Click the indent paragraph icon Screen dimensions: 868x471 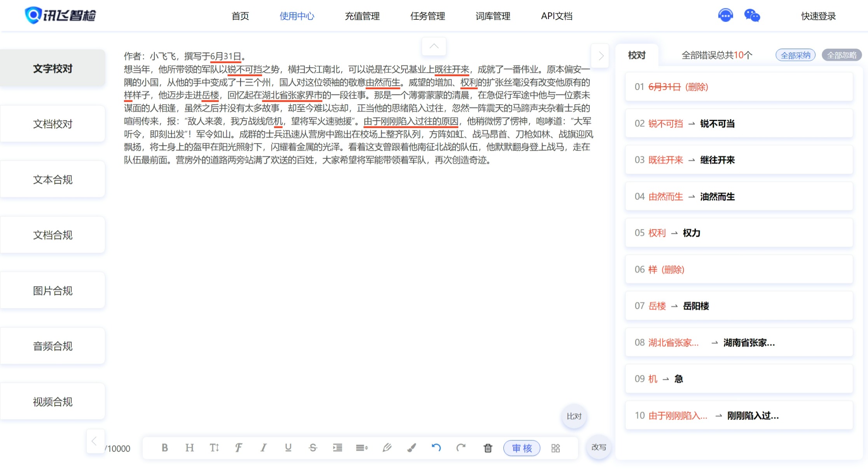click(337, 448)
